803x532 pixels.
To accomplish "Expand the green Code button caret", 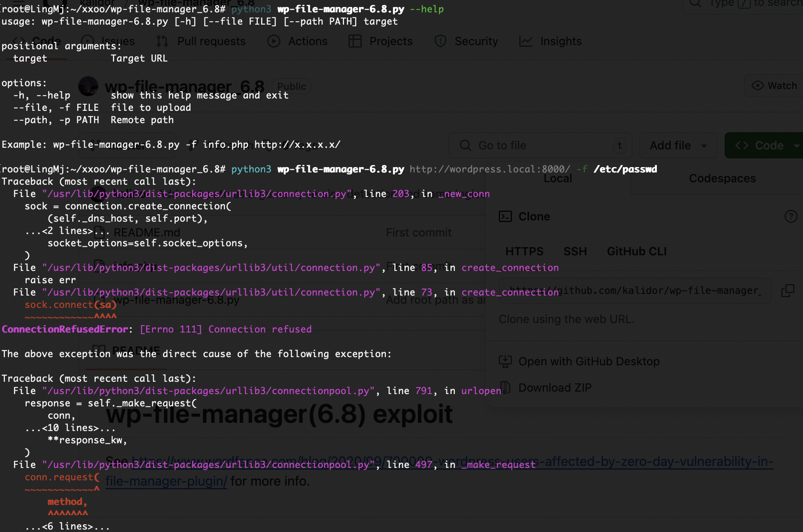I will (796, 146).
